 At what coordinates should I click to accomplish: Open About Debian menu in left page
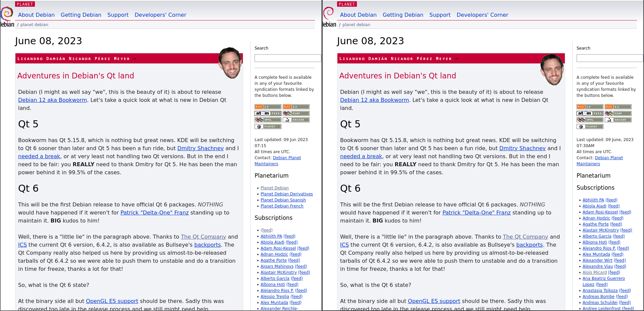click(36, 15)
